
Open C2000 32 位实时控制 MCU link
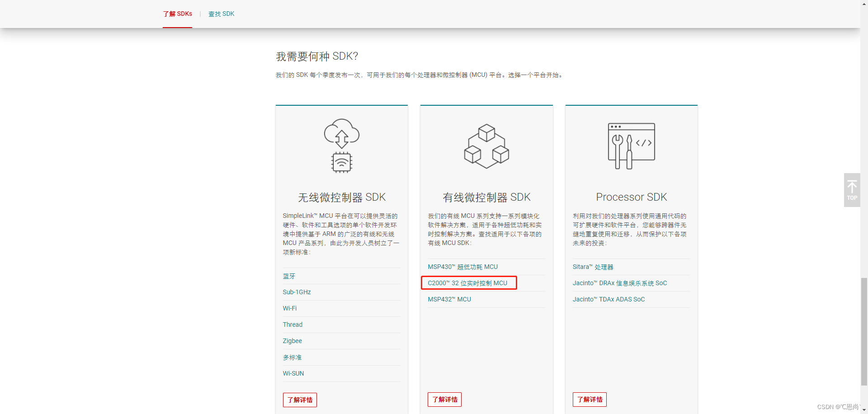tap(467, 283)
